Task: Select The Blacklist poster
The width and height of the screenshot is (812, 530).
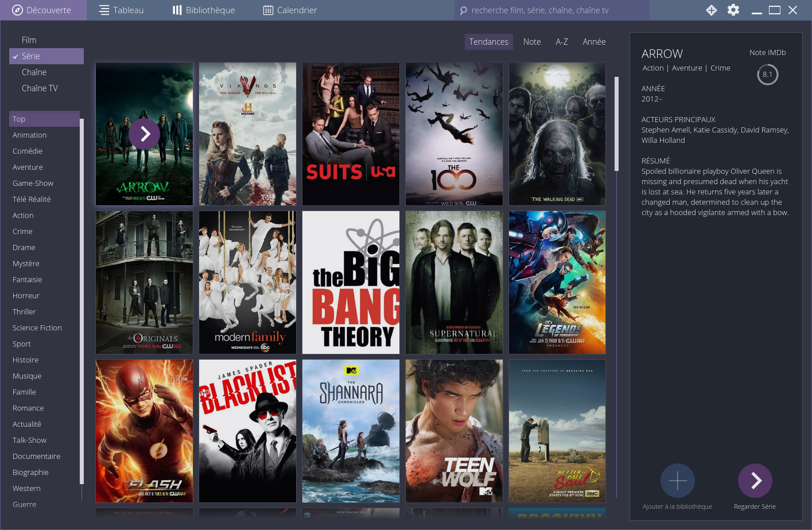Action: tap(247, 431)
